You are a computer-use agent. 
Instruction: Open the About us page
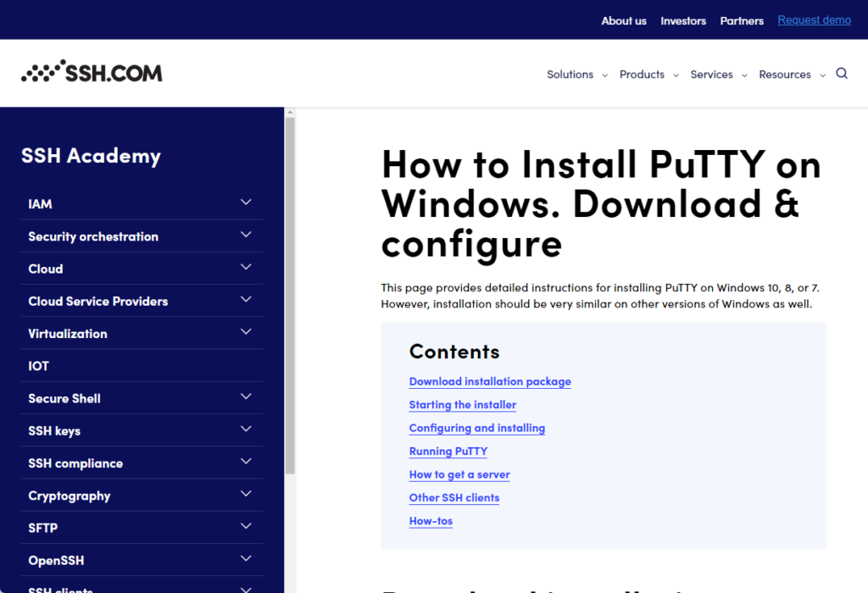pyautogui.click(x=624, y=21)
